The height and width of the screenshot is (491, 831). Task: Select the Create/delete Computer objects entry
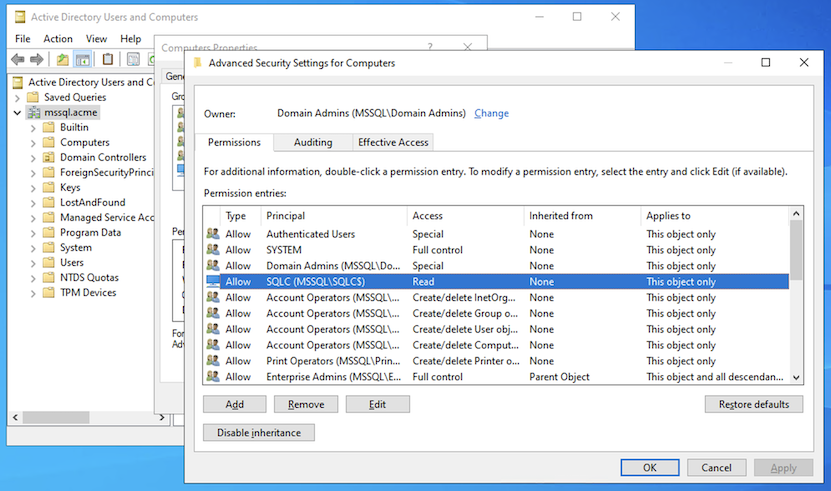497,345
